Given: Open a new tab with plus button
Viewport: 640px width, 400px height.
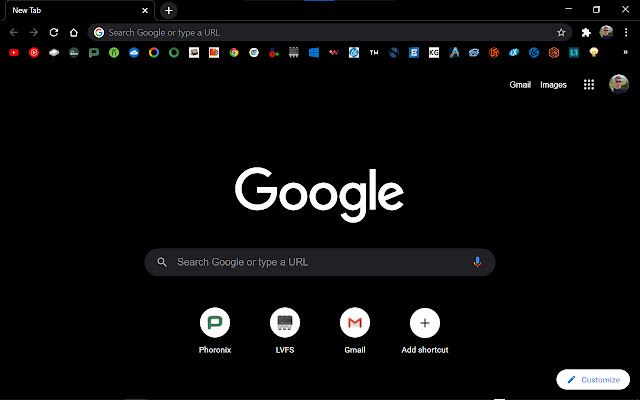Looking at the screenshot, I should [169, 11].
